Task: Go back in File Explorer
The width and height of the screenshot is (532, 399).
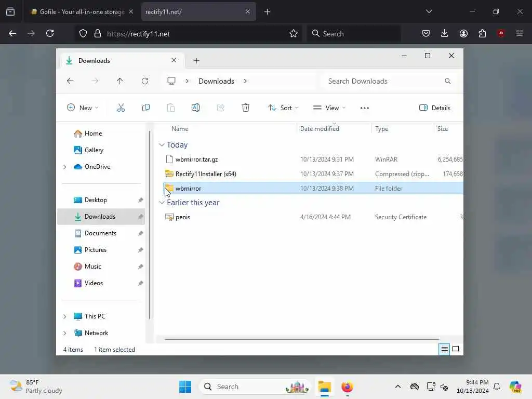Action: coord(70,81)
